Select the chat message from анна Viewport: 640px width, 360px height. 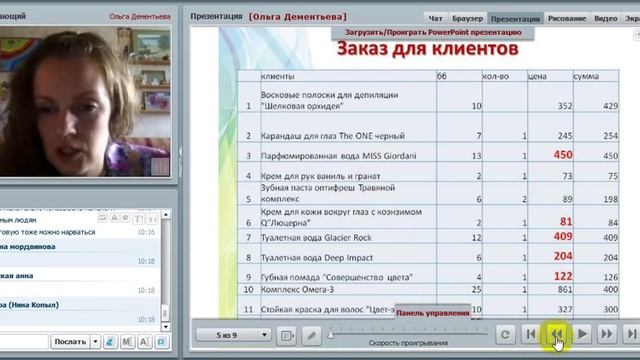[x=80, y=282]
